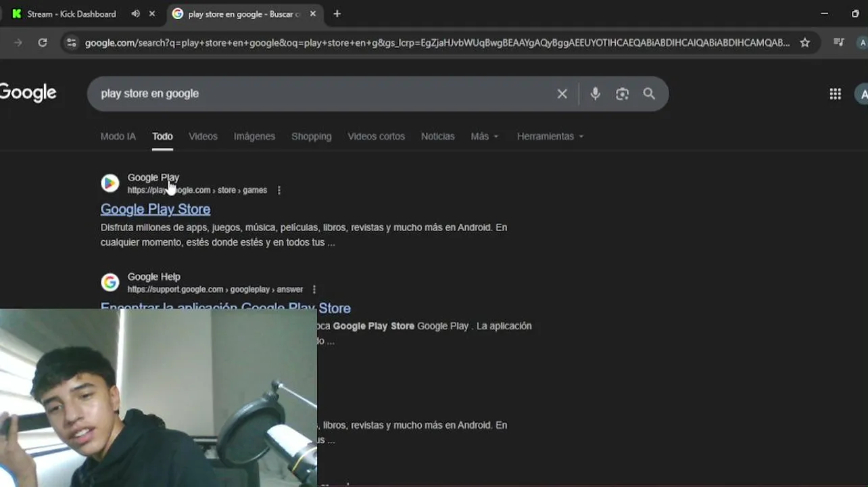Viewport: 868px width, 487px height.
Task: Minimize the browser window
Action: [824, 14]
